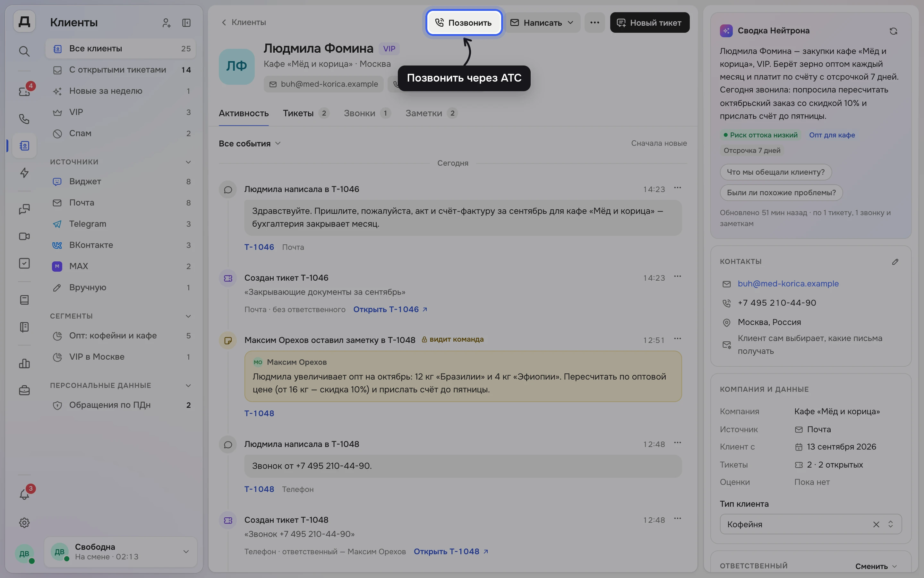Open the analytics bar chart icon

[24, 363]
